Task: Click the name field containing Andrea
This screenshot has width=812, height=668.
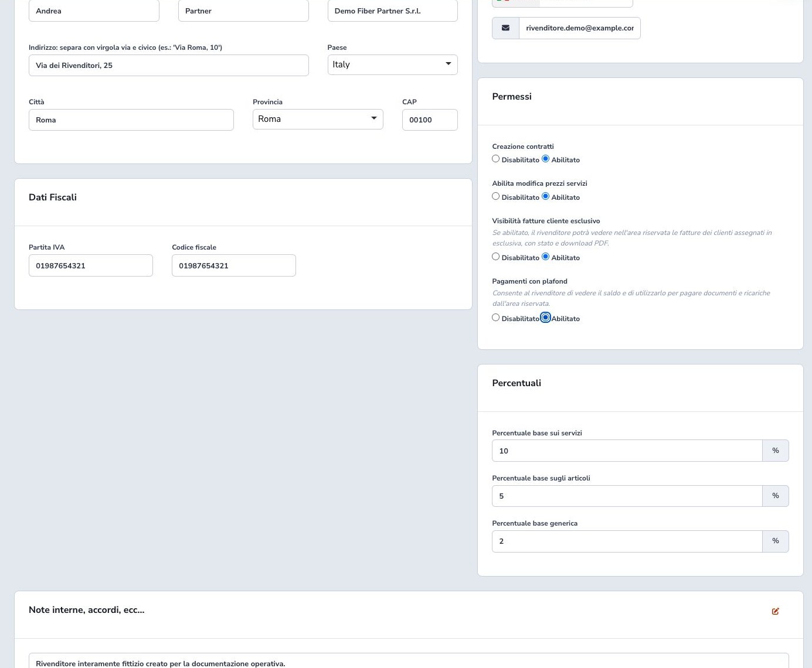Action: click(94, 11)
